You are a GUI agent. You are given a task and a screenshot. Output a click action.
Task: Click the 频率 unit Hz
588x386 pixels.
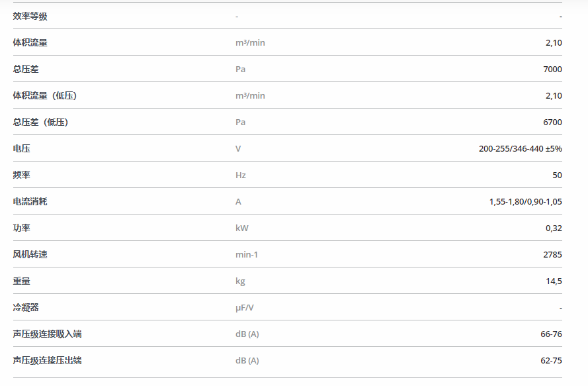pos(241,175)
